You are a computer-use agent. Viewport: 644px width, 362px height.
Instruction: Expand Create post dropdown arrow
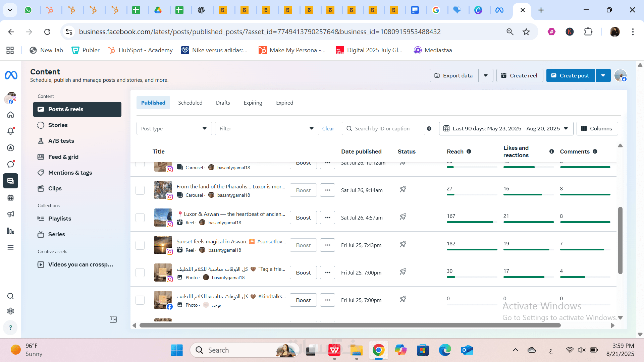click(603, 75)
